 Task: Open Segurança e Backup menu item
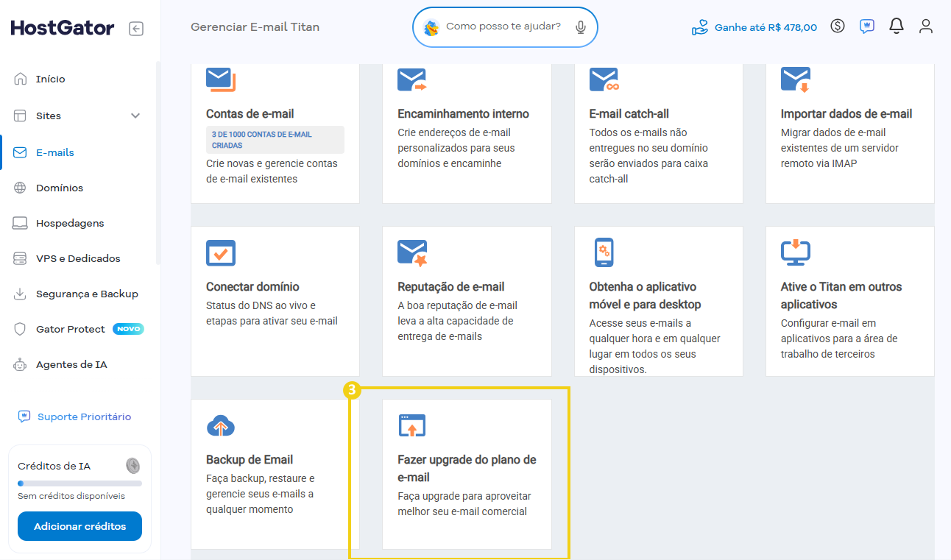[x=87, y=294]
